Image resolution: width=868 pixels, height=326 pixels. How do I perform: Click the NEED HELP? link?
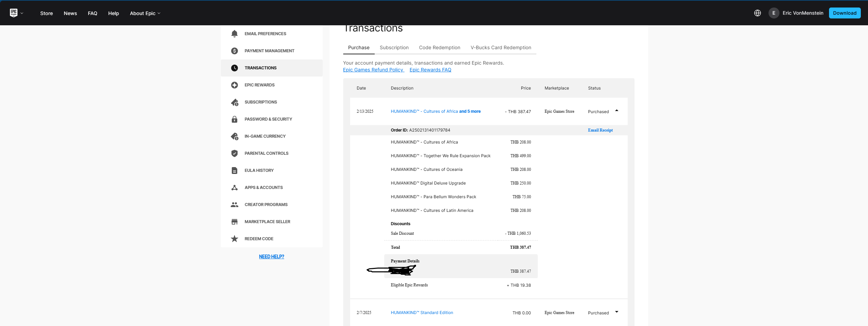tap(271, 257)
